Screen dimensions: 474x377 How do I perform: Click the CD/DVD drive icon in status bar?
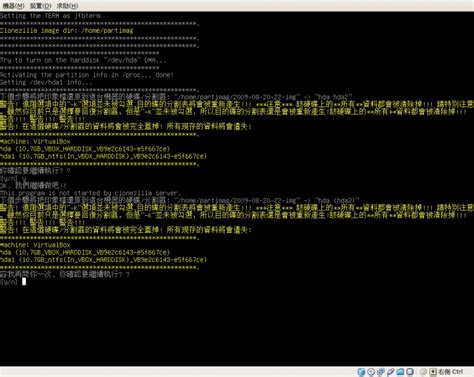pyautogui.click(x=371, y=372)
